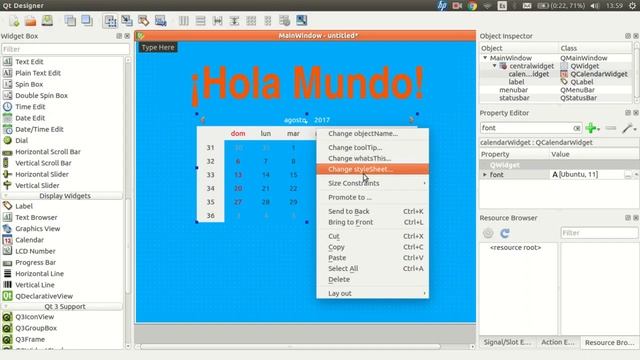Switch to the Resource Browser tab

tap(609, 342)
